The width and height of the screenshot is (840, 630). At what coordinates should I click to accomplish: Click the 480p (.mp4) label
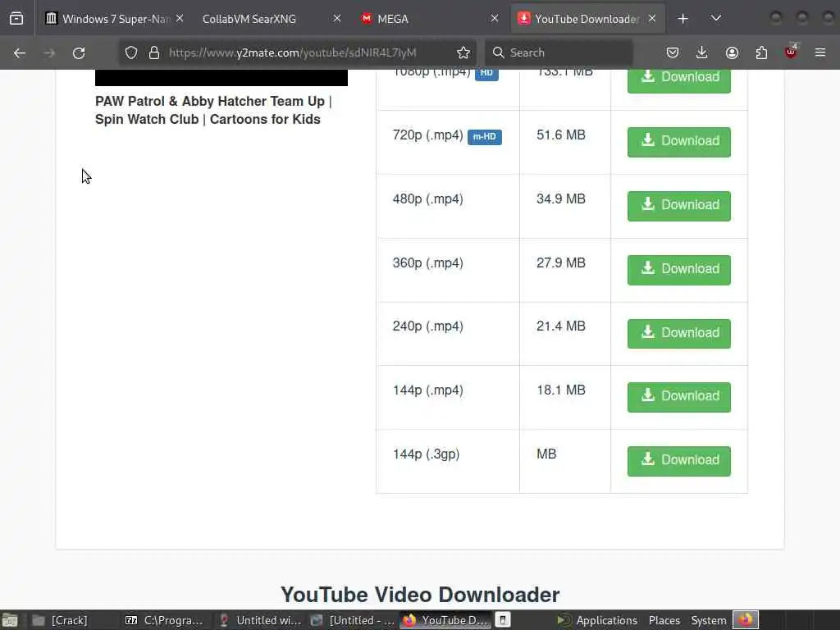[427, 199]
